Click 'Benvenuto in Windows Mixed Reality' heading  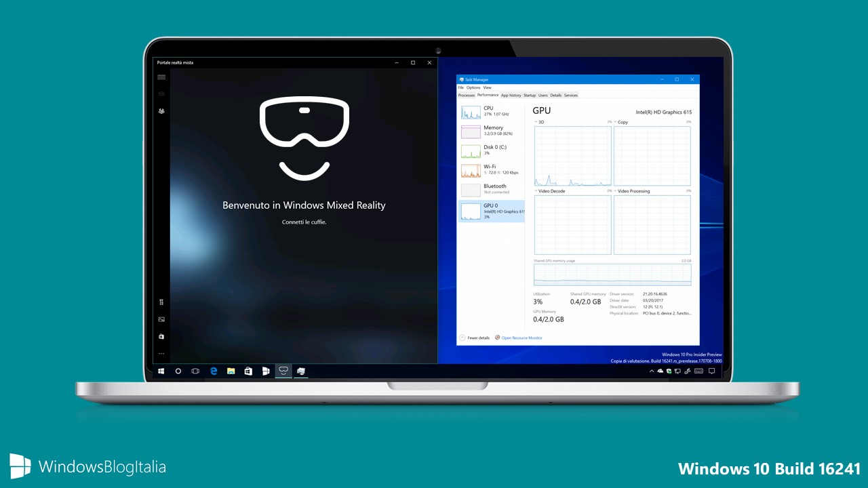[304, 205]
